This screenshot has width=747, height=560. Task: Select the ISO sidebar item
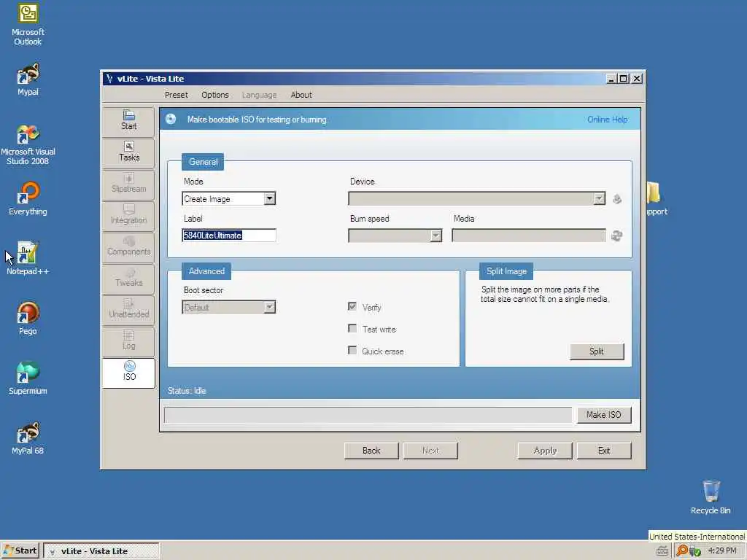pyautogui.click(x=128, y=373)
